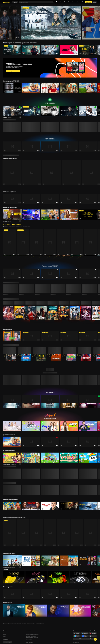Open the 'Популярные мультфильмы' collection tile

tap(80, 610)
